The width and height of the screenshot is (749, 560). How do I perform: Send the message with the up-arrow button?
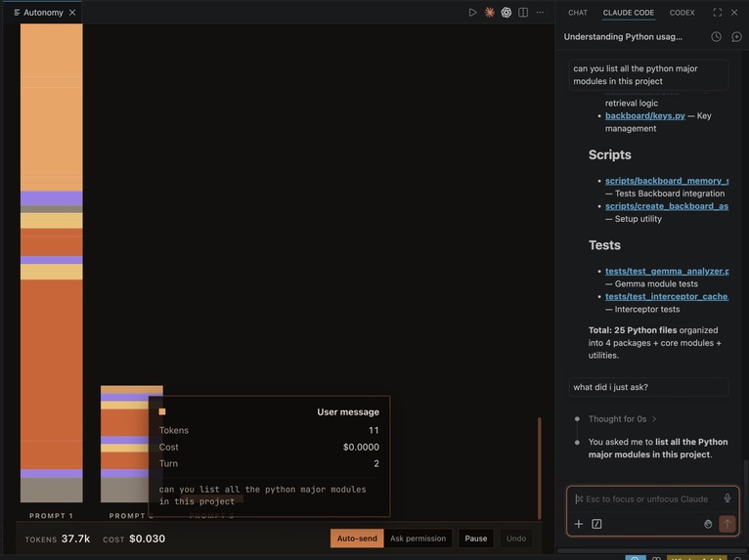727,524
